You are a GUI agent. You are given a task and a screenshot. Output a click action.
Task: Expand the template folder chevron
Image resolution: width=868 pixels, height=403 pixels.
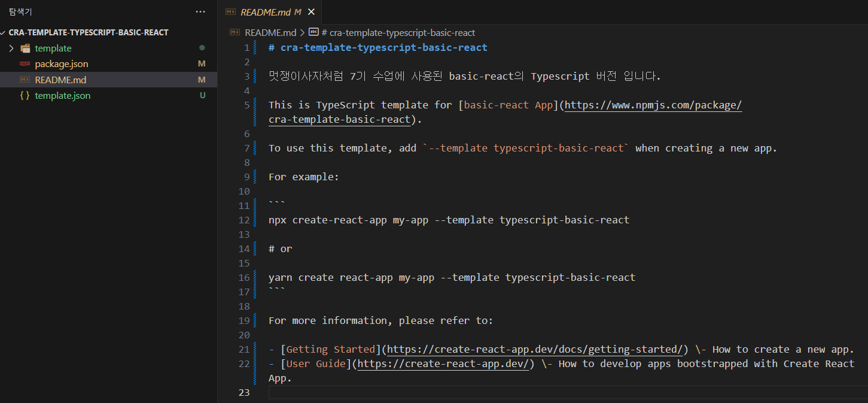(11, 48)
